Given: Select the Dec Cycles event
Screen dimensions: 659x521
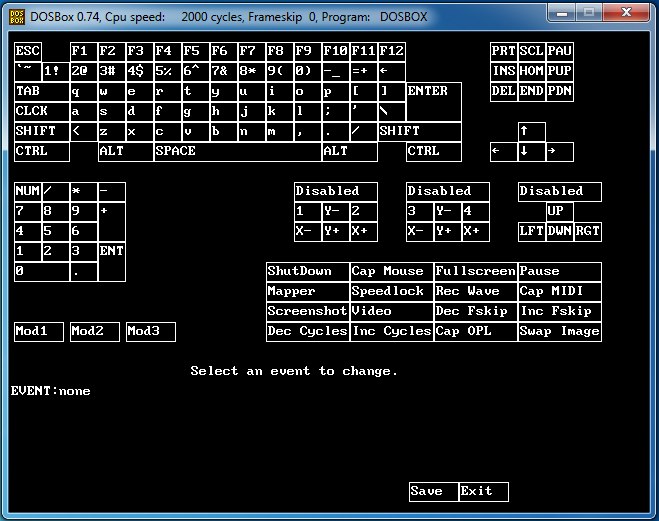Looking at the screenshot, I should [308, 332].
